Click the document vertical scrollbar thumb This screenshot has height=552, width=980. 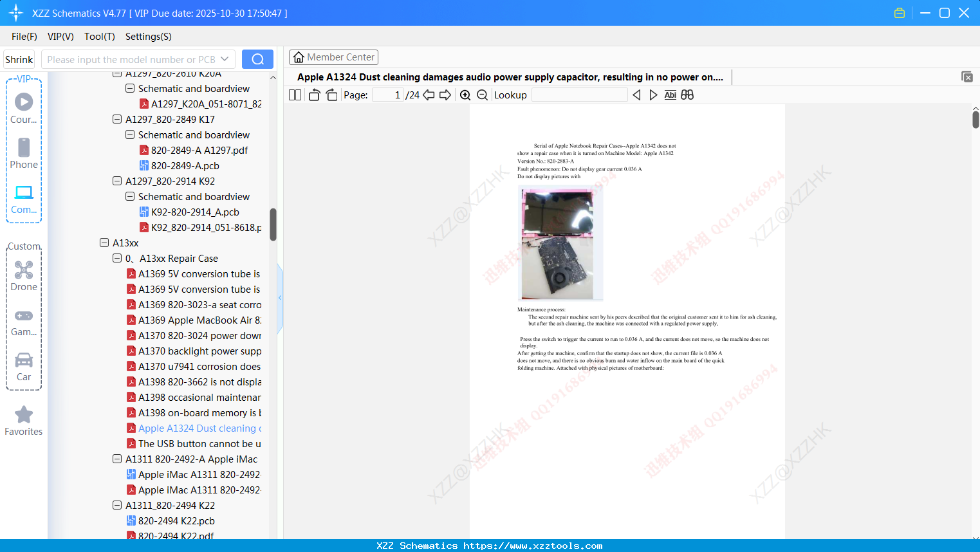[975, 119]
